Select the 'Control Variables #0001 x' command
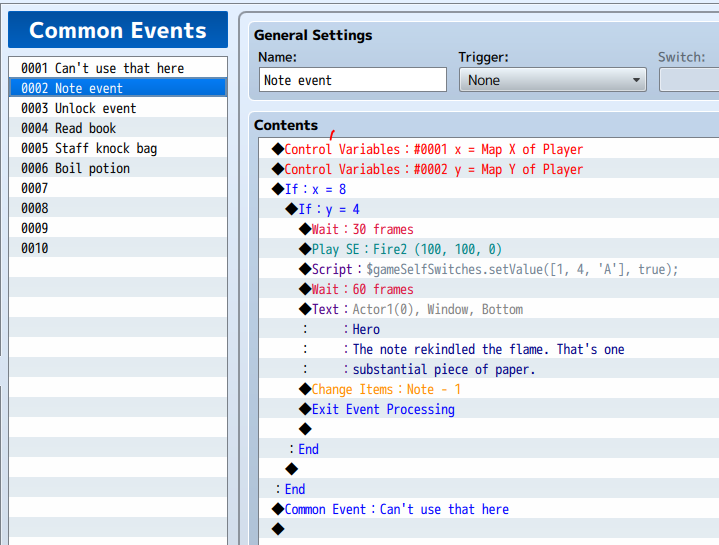 coord(433,149)
